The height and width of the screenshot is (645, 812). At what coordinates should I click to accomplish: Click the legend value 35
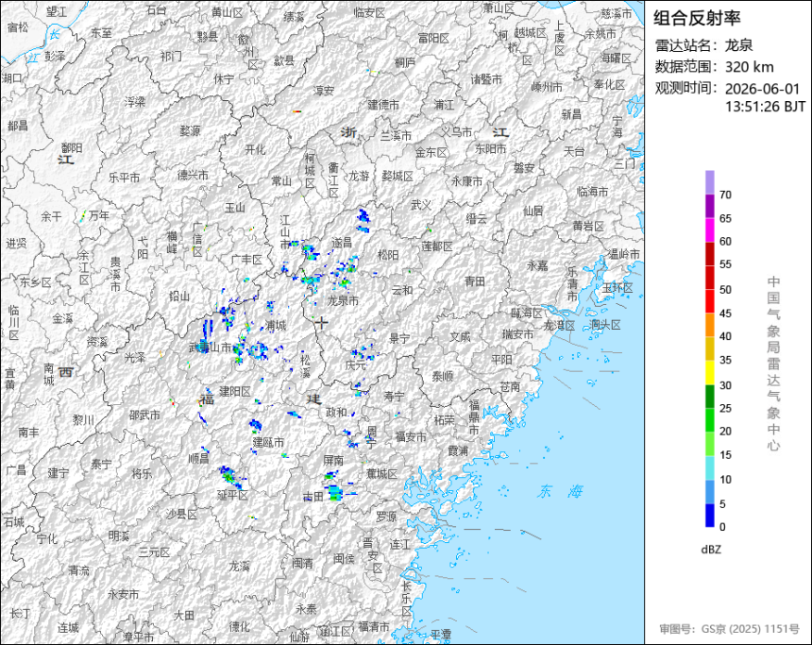[x=725, y=360]
